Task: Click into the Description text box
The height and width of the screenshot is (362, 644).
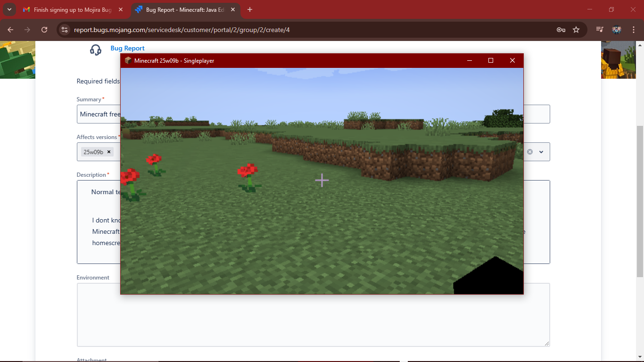Action: tap(313, 222)
